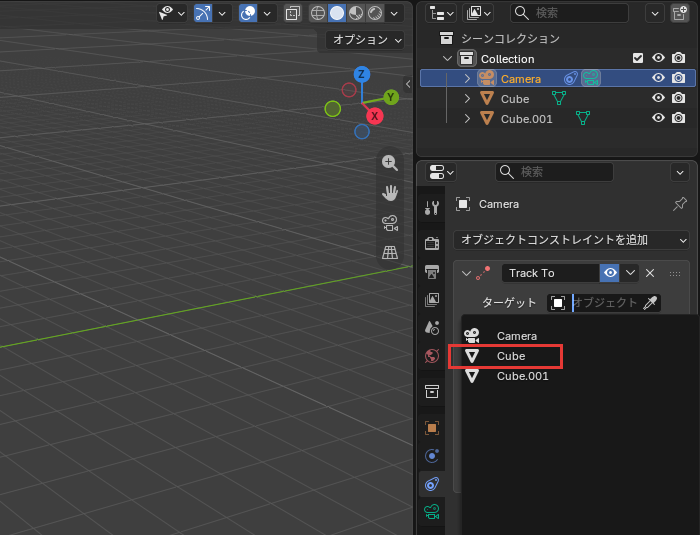Toggle the pin icon next to Camera
The image size is (700, 535).
coord(679,204)
